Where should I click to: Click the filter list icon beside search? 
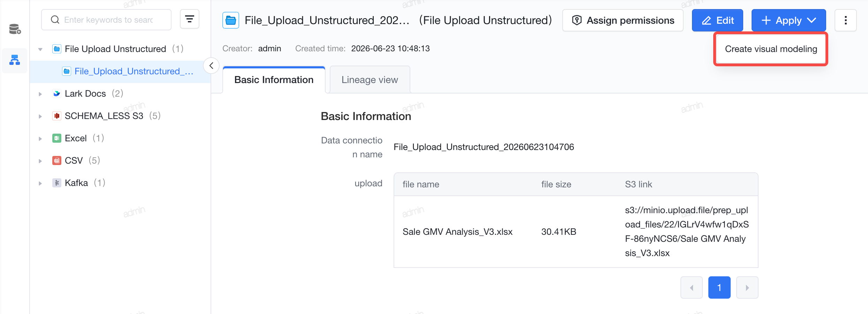point(189,19)
